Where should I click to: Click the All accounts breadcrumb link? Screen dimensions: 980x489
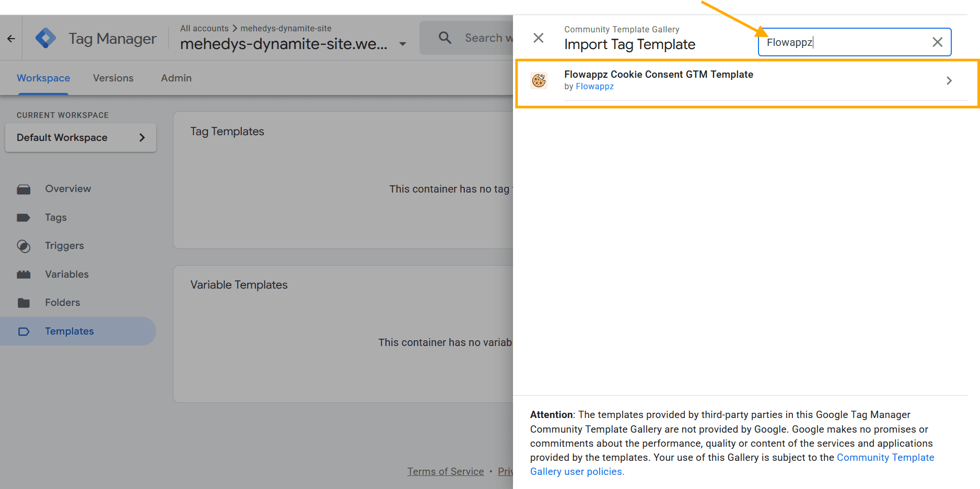coord(204,28)
